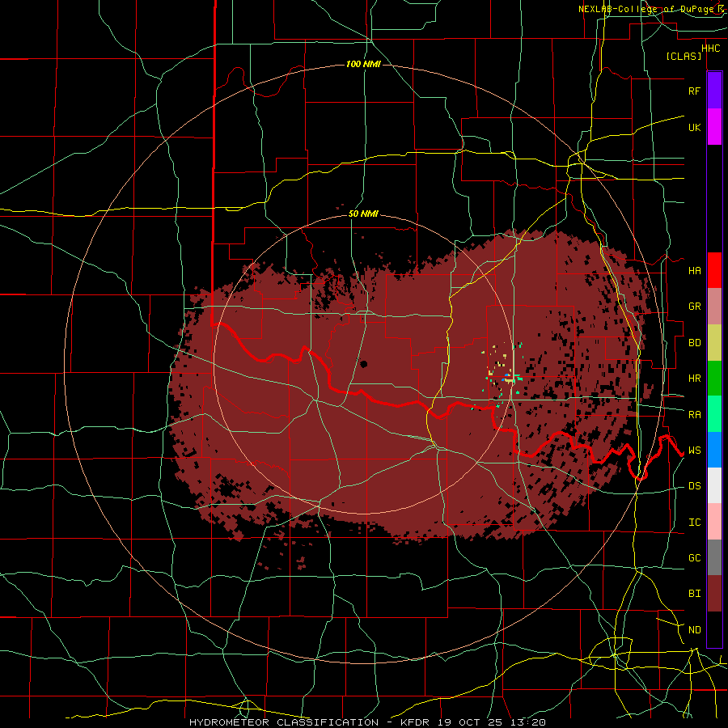Click the RF legend label
The image size is (728, 728).
tap(694, 91)
